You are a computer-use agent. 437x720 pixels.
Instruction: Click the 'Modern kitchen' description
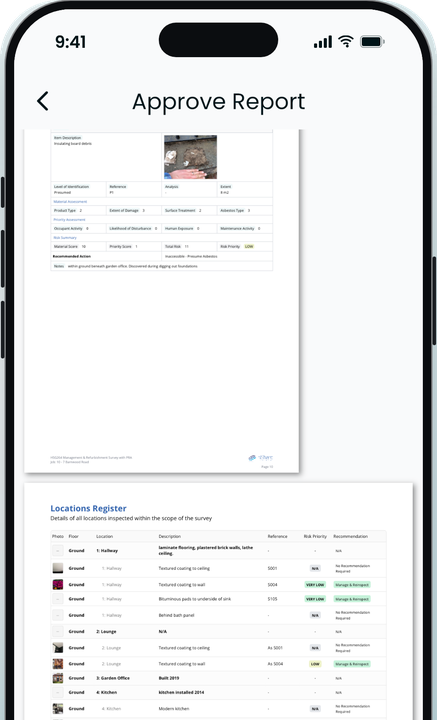pyautogui.click(x=173, y=709)
